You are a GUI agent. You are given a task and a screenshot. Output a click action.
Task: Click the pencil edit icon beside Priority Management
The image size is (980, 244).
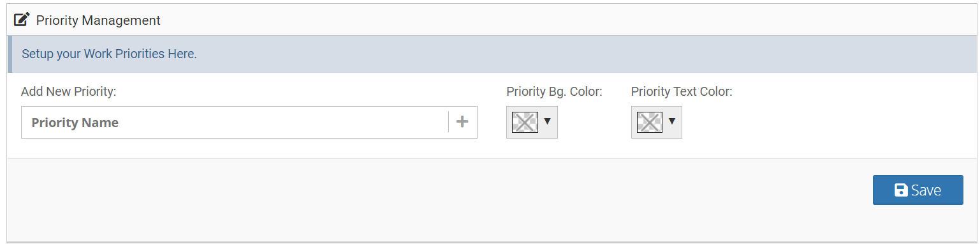tap(22, 20)
